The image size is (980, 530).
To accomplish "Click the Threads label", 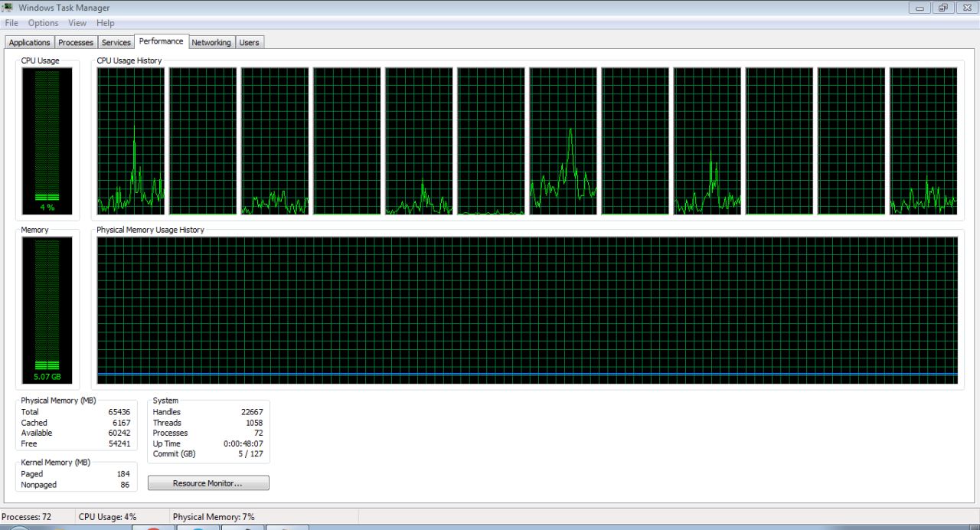I will (167, 423).
